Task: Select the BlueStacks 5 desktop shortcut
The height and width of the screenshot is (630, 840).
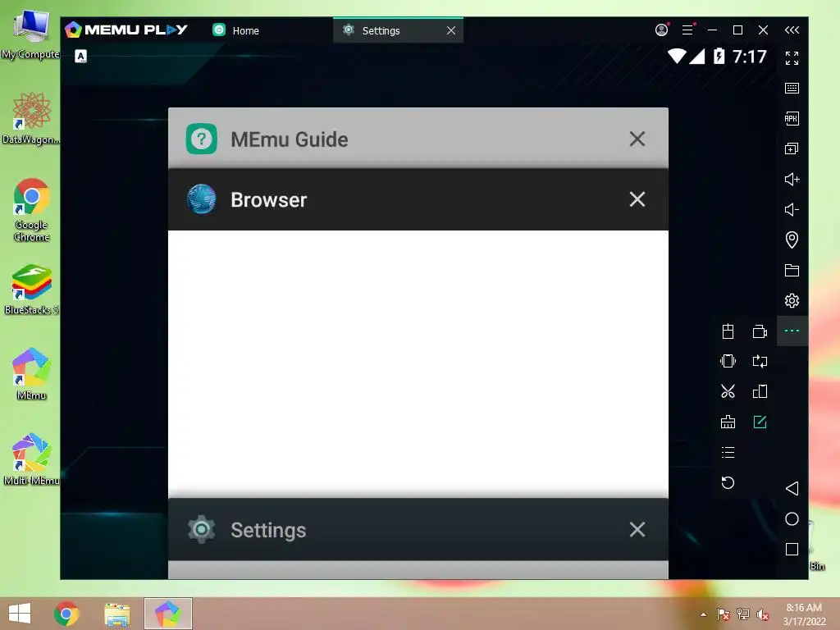Action: (x=31, y=290)
